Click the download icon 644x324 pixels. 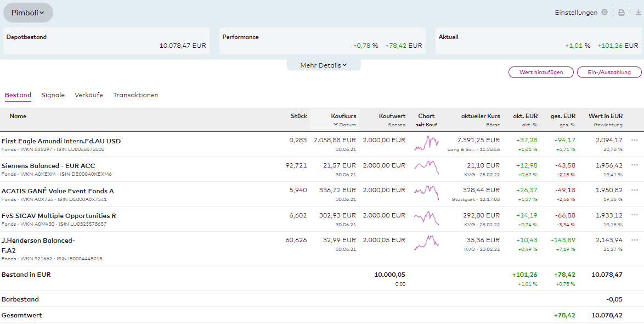pyautogui.click(x=638, y=13)
